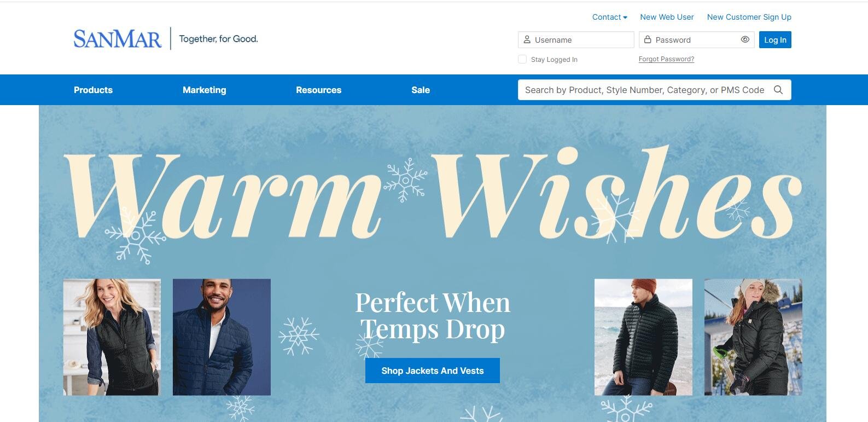
Task: Expand the Contact dropdown
Action: tap(610, 17)
